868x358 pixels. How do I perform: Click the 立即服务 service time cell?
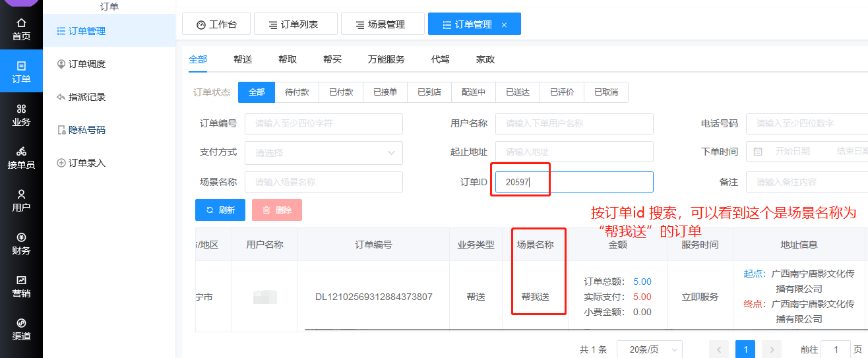700,297
